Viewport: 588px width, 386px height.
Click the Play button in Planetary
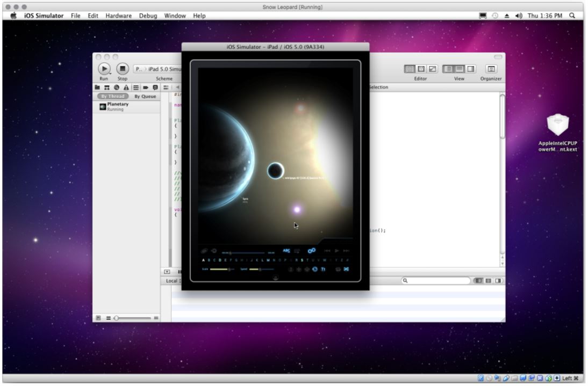pyautogui.click(x=337, y=251)
